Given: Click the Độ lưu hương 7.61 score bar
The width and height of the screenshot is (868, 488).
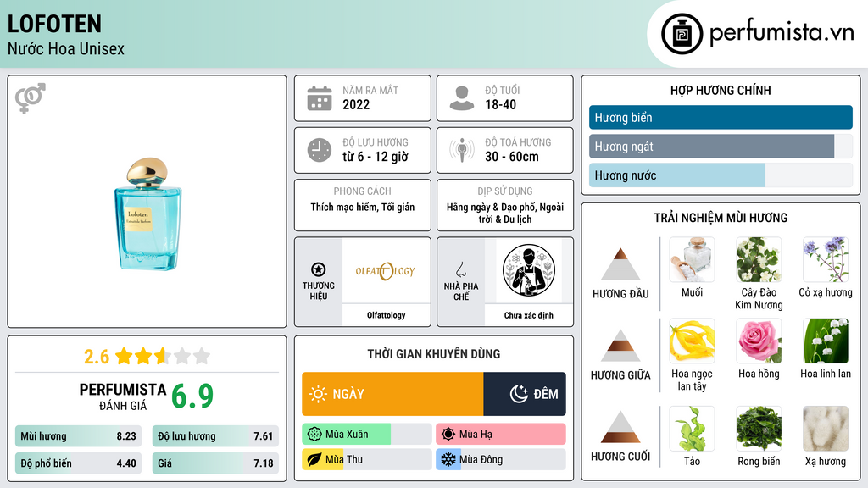Looking at the screenshot, I should [x=215, y=436].
